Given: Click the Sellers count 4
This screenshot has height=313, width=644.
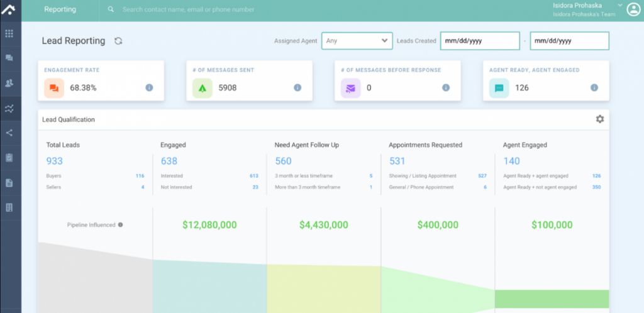Looking at the screenshot, I should click(143, 187).
